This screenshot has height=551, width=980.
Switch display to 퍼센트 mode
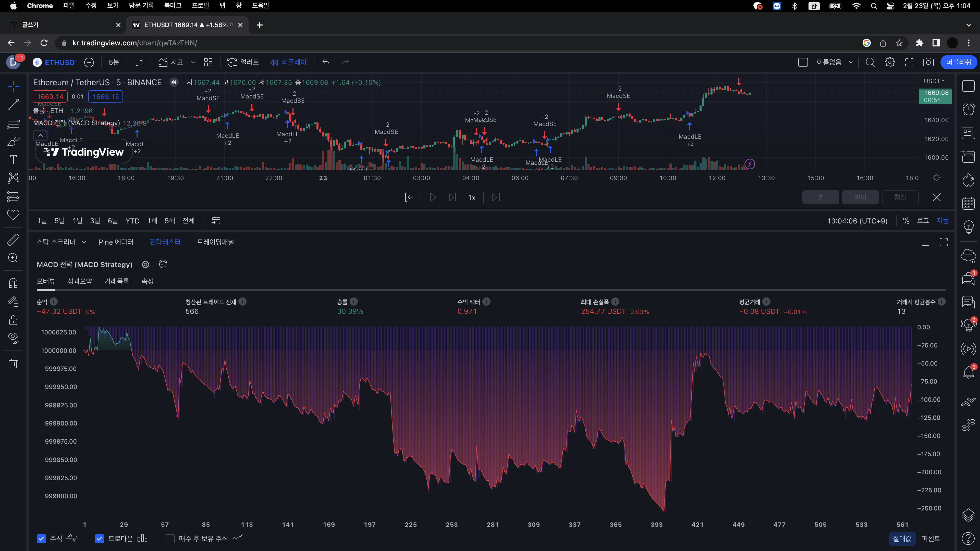[x=930, y=539]
